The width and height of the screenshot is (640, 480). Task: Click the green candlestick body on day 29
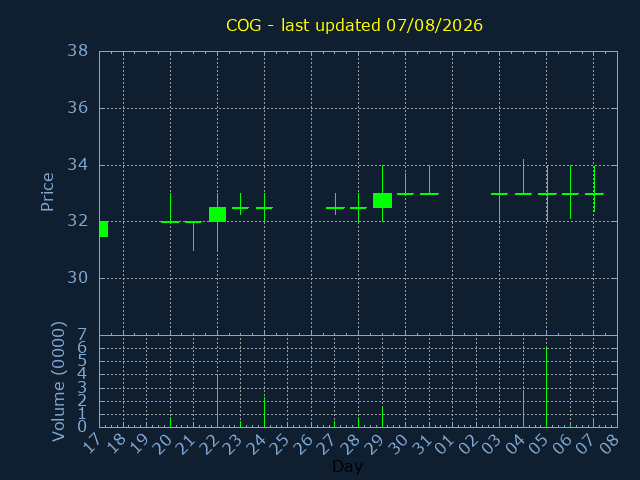[x=382, y=200]
